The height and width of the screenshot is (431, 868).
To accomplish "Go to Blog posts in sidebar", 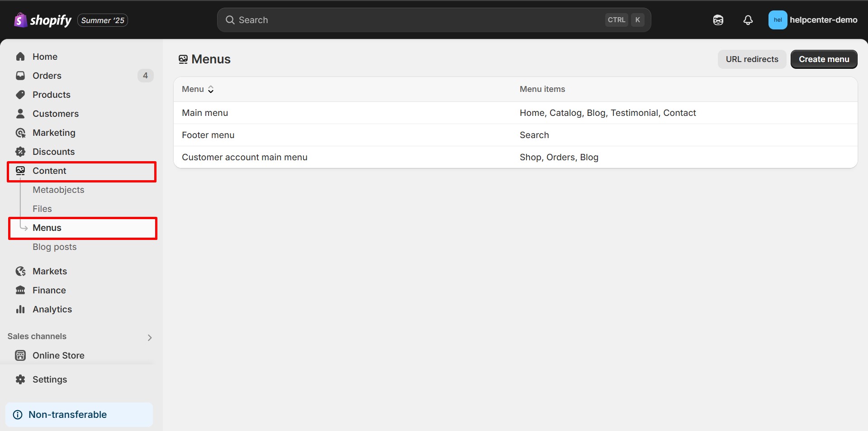I will point(54,247).
